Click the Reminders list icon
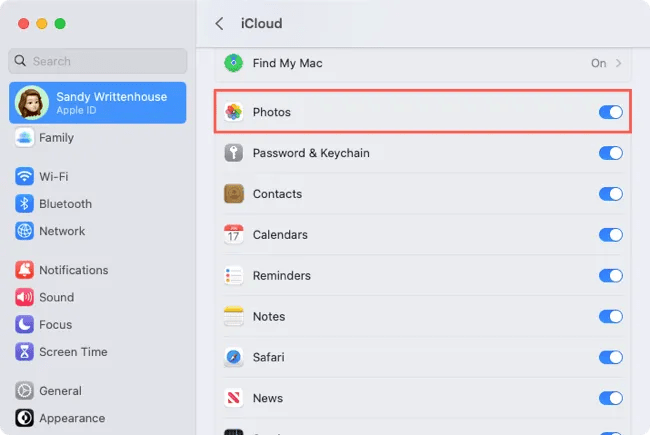This screenshot has height=435, width=650. coord(234,276)
